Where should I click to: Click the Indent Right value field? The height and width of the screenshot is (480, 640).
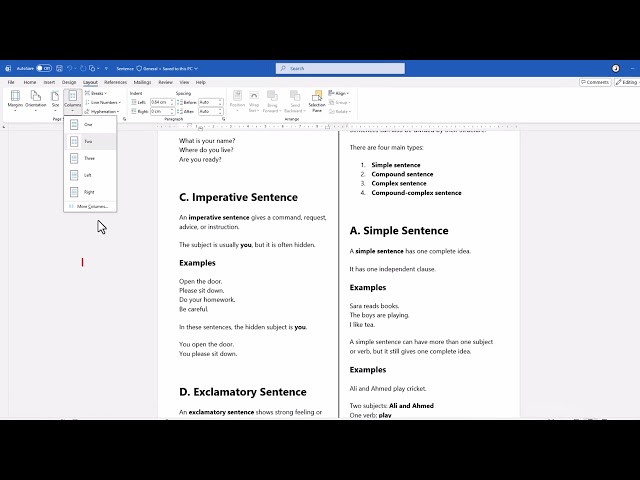coord(160,111)
